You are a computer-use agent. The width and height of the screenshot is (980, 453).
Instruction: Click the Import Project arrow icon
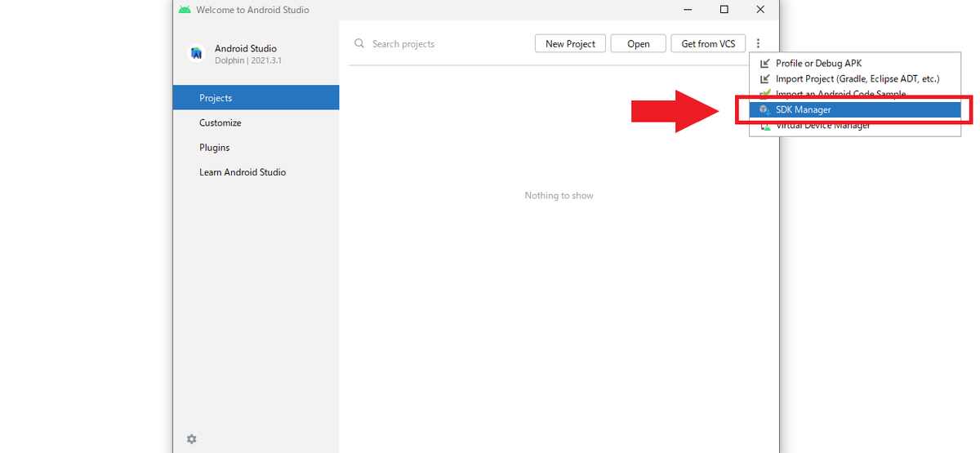(764, 79)
